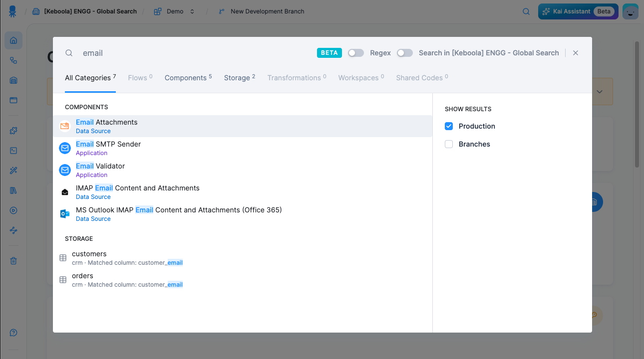
Task: Check the Branches checkbox
Action: (449, 144)
